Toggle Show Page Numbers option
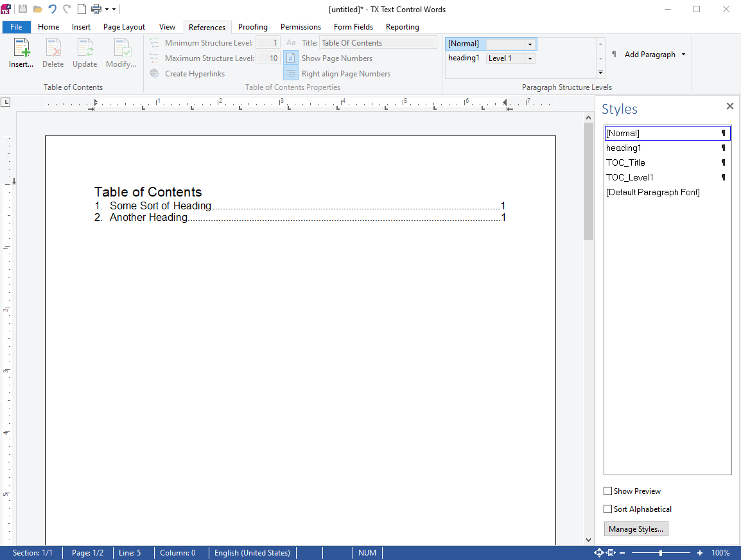The width and height of the screenshot is (741, 560). pos(291,58)
